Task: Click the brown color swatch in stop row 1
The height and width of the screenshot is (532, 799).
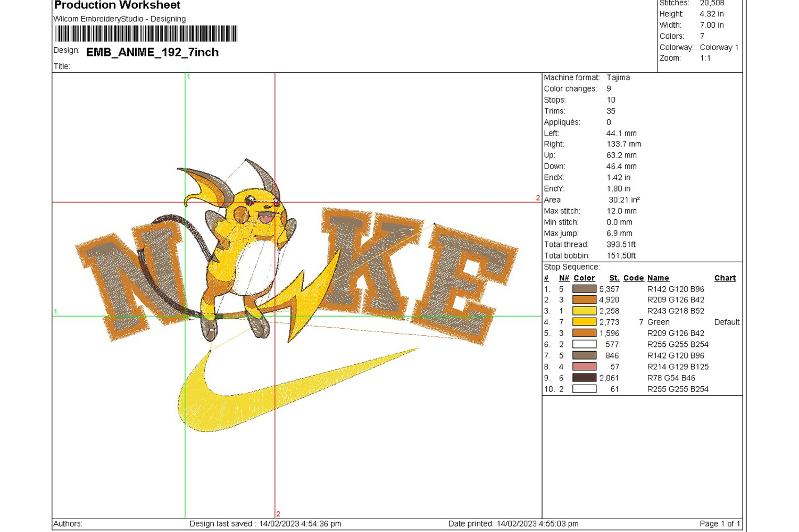Action: [x=584, y=289]
